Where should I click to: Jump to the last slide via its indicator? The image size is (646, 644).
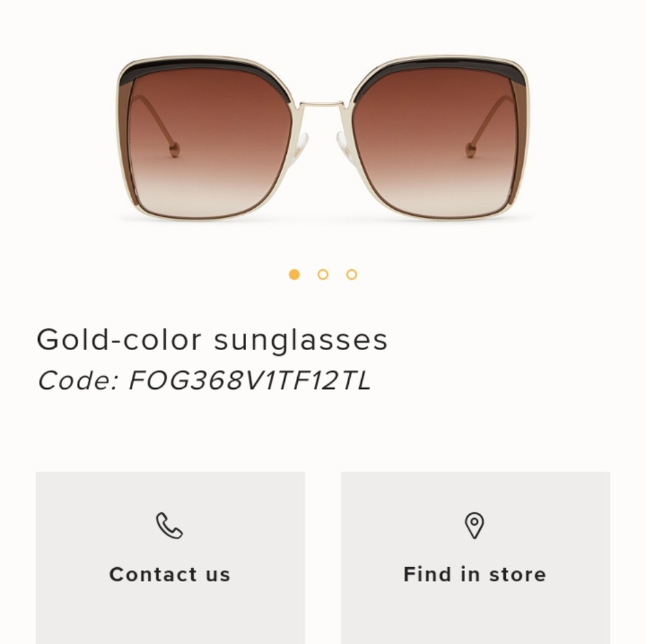point(351,274)
